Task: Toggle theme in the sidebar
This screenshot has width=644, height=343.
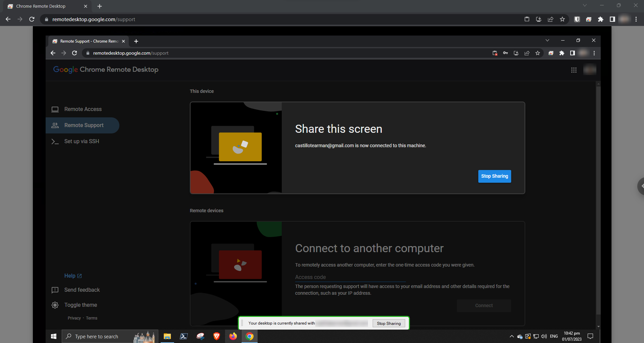Action: [80, 305]
